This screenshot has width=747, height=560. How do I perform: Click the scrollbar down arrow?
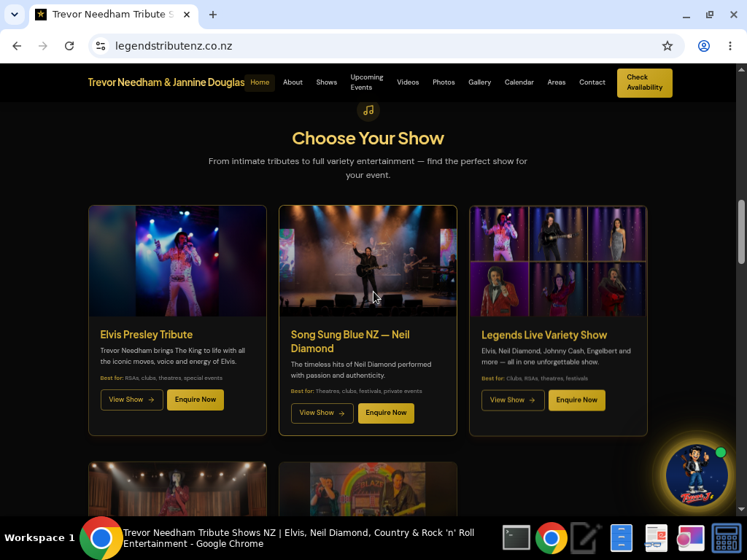click(741, 510)
